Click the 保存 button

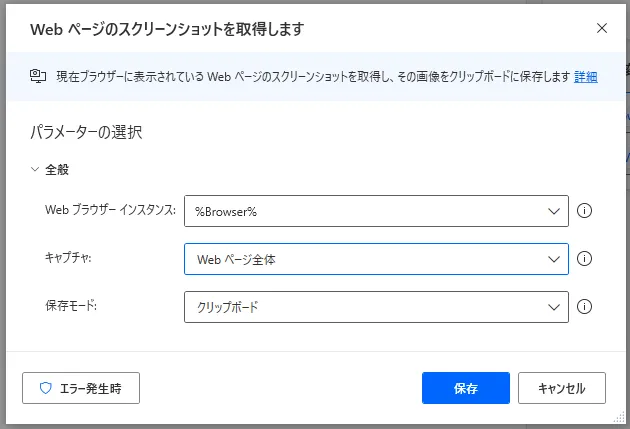pyautogui.click(x=466, y=388)
